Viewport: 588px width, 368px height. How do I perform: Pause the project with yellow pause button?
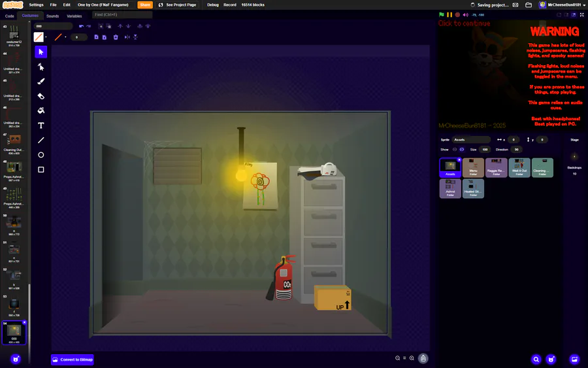tap(449, 14)
